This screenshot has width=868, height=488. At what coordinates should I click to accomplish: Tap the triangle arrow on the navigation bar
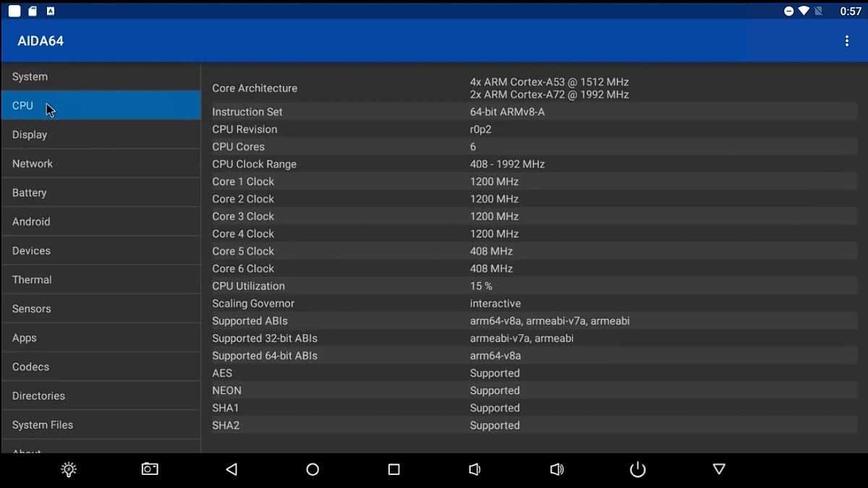[x=719, y=469]
